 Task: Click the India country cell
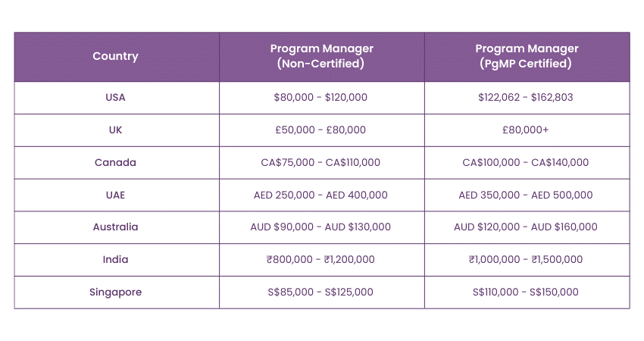click(x=116, y=259)
